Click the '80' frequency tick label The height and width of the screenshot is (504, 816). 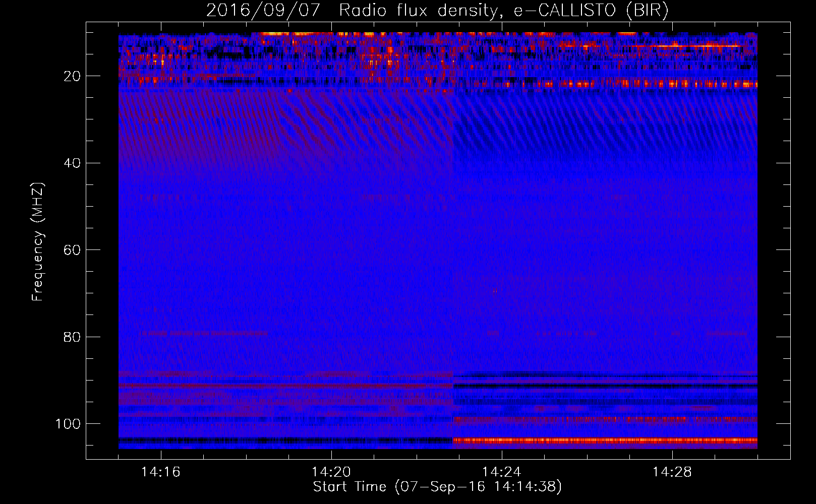[73, 337]
